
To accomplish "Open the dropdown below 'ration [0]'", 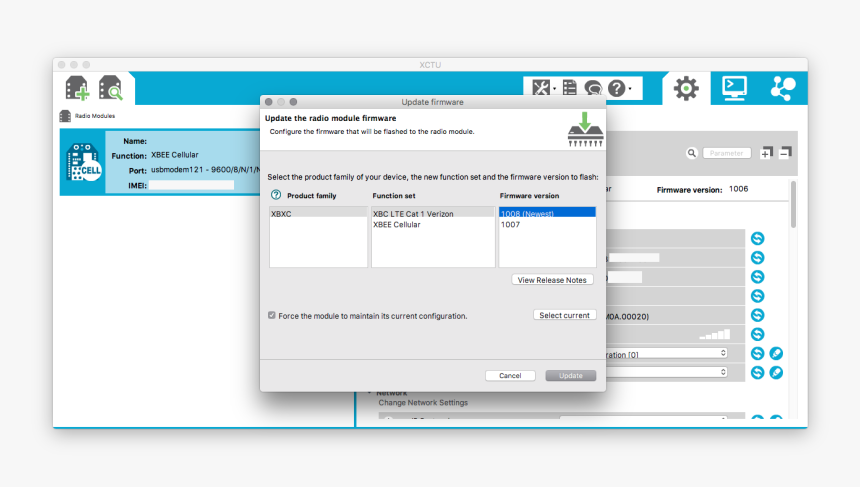I will coord(667,372).
